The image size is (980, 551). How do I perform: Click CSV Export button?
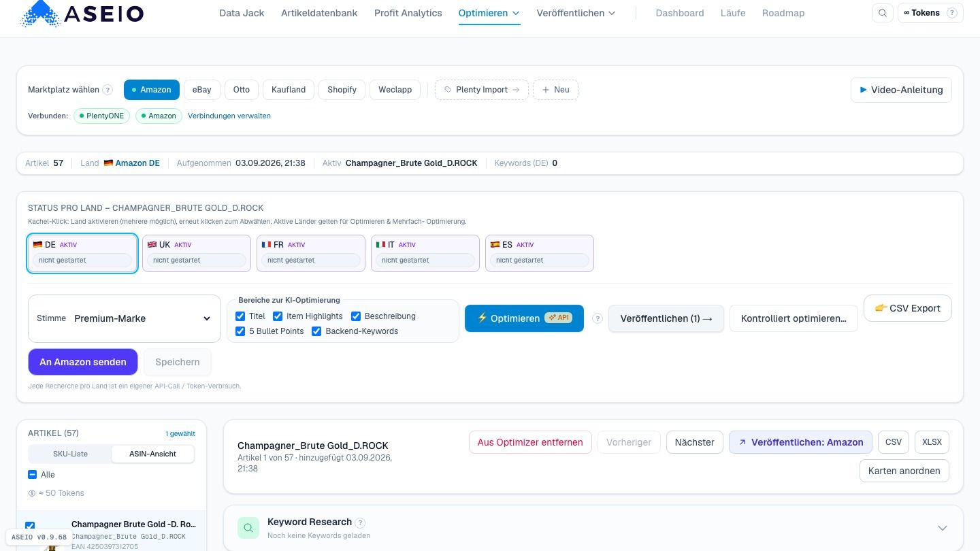908,308
